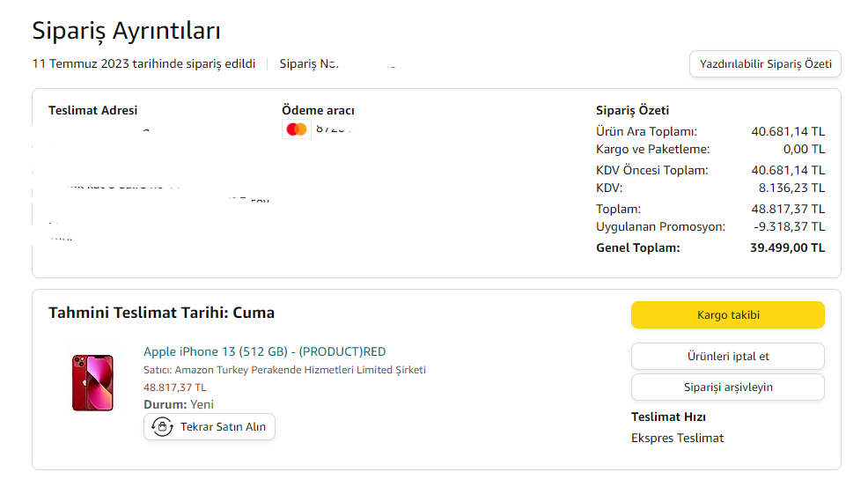
Task: Click the yellow Kargo takibi button
Action: coord(727,314)
